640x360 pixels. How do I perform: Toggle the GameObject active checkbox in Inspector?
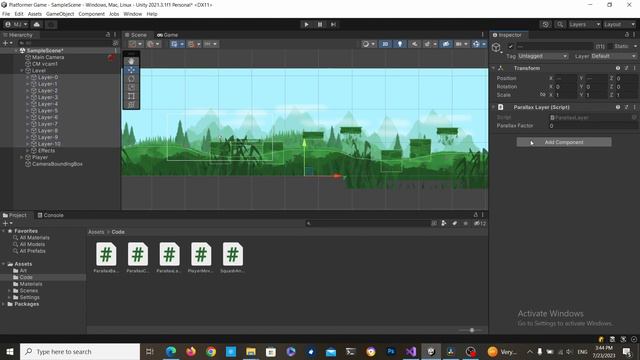(511, 47)
